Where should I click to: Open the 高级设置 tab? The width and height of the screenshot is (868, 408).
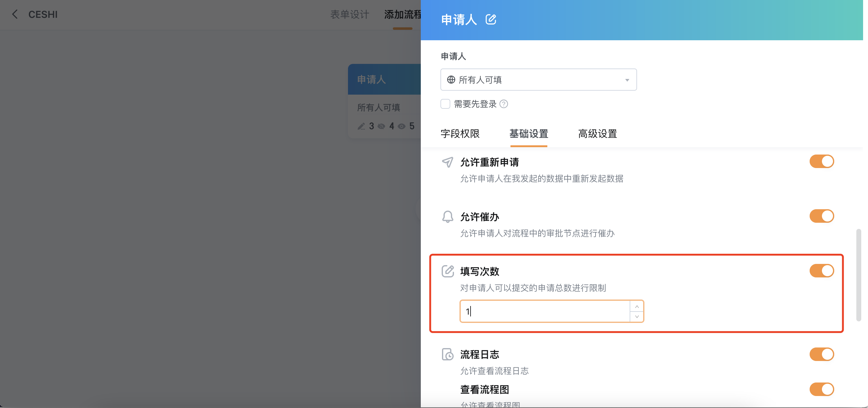pos(597,134)
